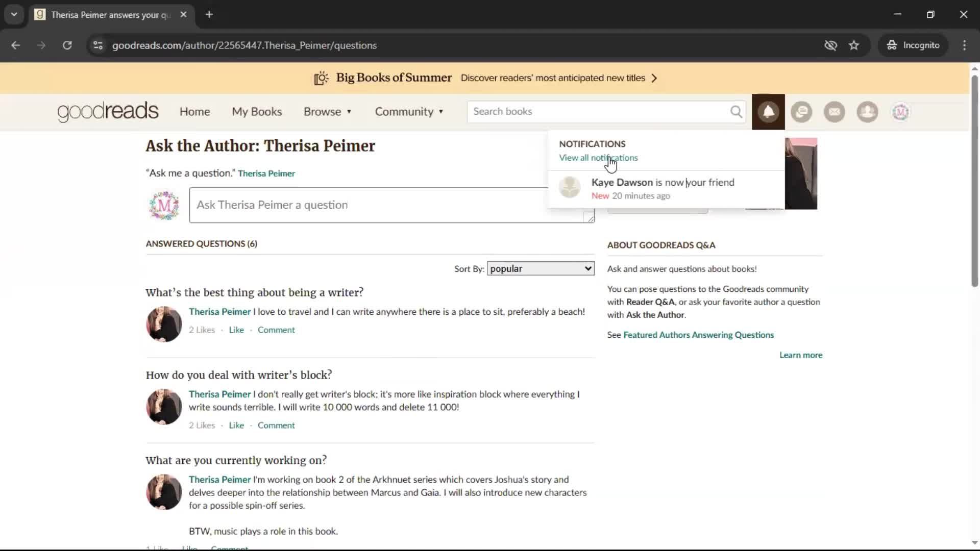Comment on the writer's block answer
The image size is (980, 551).
[x=276, y=425]
